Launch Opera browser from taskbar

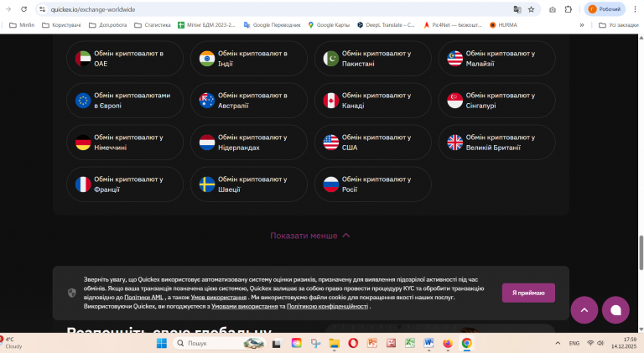click(x=353, y=343)
